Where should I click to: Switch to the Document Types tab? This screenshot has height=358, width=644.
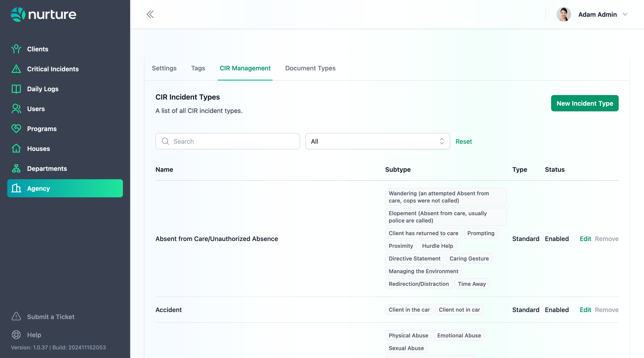click(x=310, y=68)
